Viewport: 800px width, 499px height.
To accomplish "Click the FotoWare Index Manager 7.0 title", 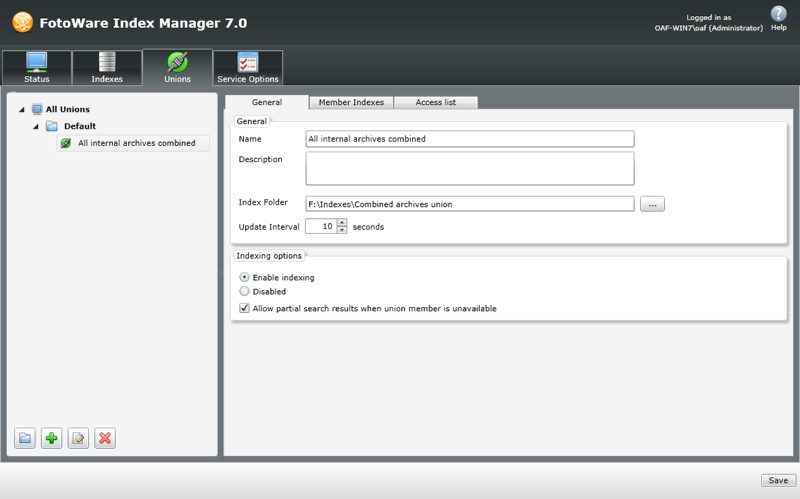I will point(143,23).
